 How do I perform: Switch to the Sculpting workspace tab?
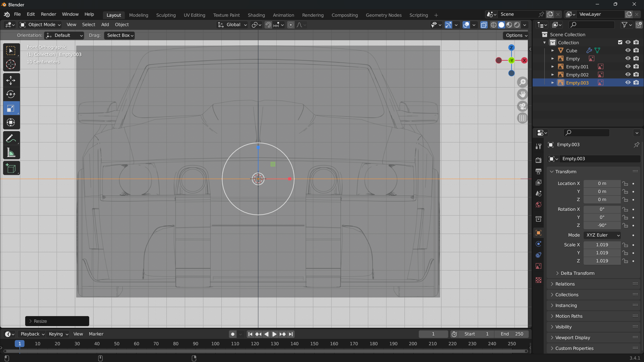(166, 15)
